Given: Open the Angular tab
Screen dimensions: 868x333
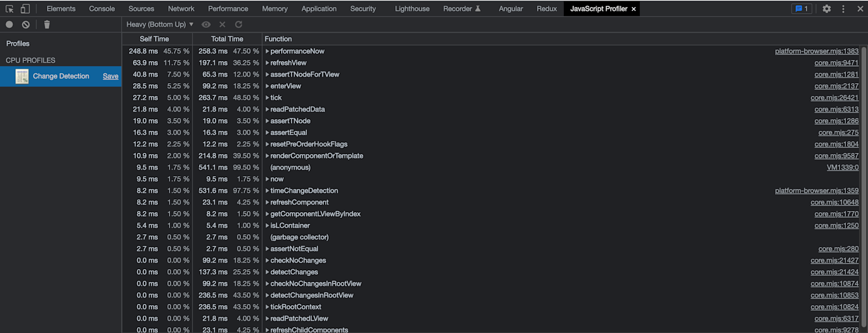Looking at the screenshot, I should pyautogui.click(x=511, y=9).
